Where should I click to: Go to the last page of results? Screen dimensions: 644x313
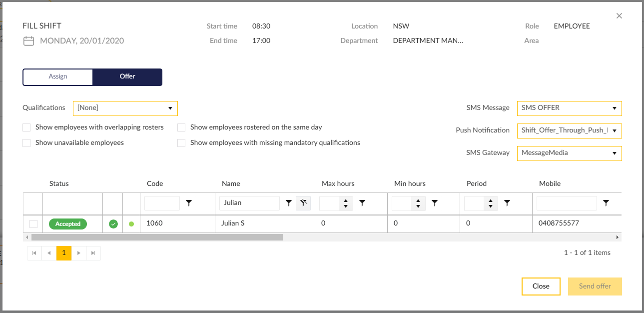click(x=93, y=253)
